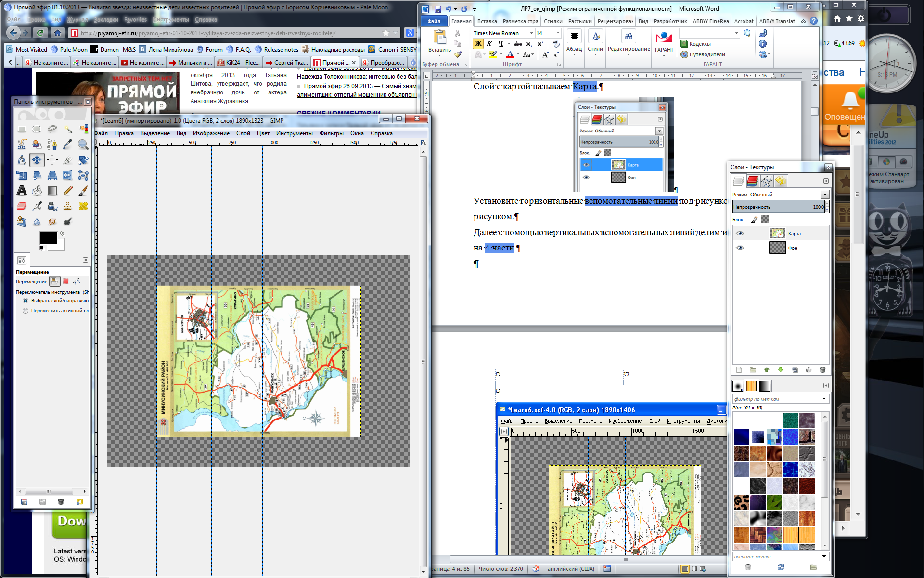The image size is (924, 578).
Task: Select the Fuzzy Select magic wand tool
Action: (68, 129)
